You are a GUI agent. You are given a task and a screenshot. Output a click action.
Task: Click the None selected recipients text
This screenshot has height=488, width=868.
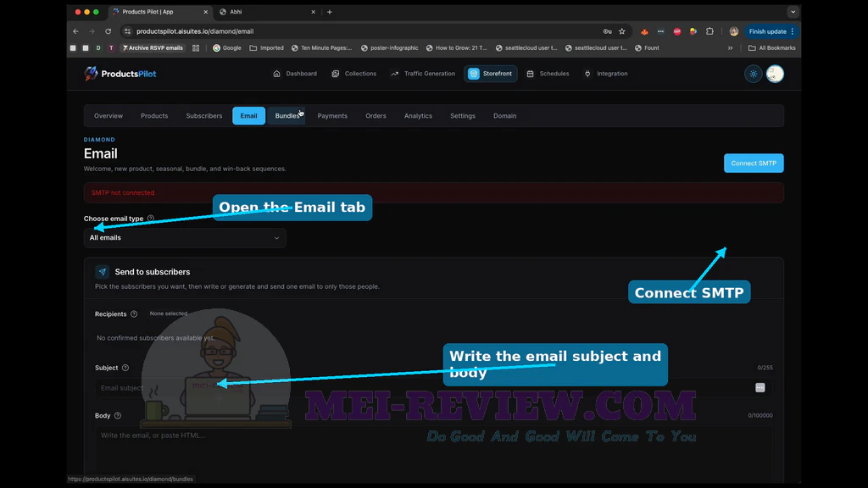[x=169, y=313]
